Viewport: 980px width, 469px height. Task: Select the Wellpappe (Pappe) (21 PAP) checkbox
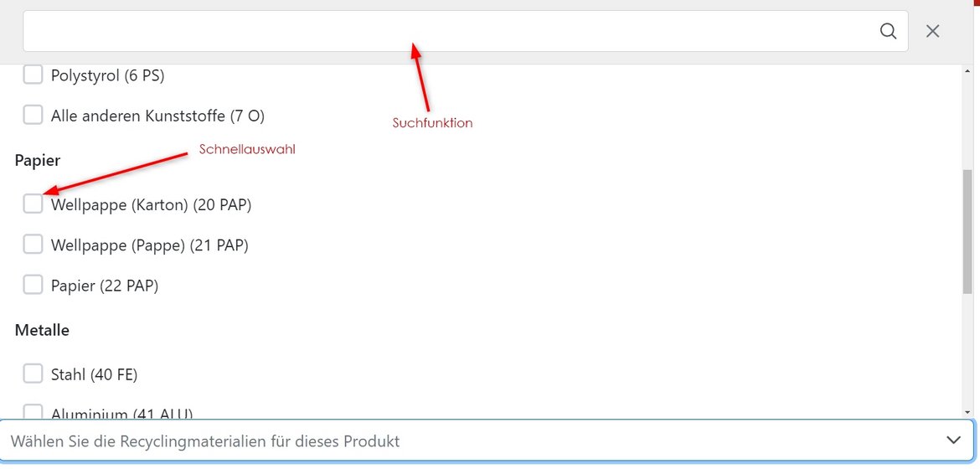[x=33, y=245]
